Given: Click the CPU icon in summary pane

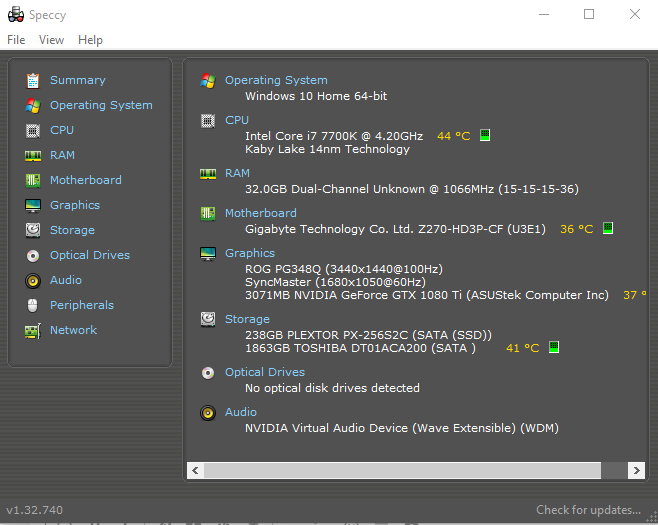Looking at the screenshot, I should click(x=208, y=121).
